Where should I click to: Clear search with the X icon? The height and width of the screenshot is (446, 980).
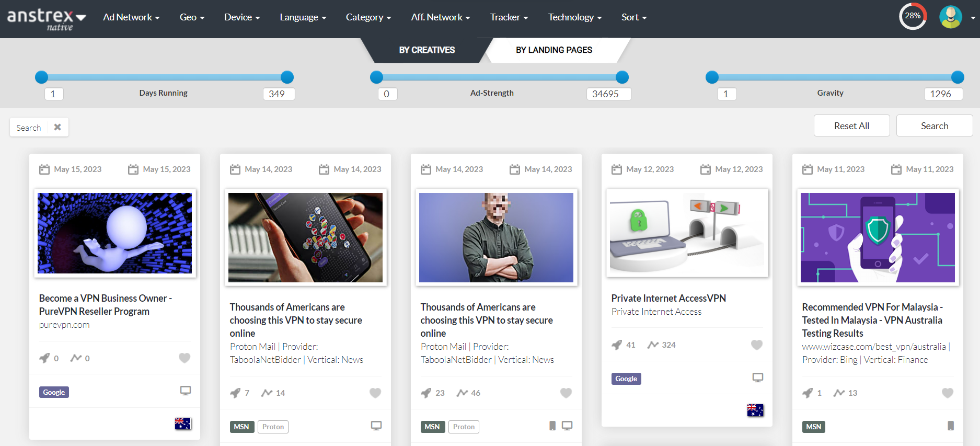(57, 127)
